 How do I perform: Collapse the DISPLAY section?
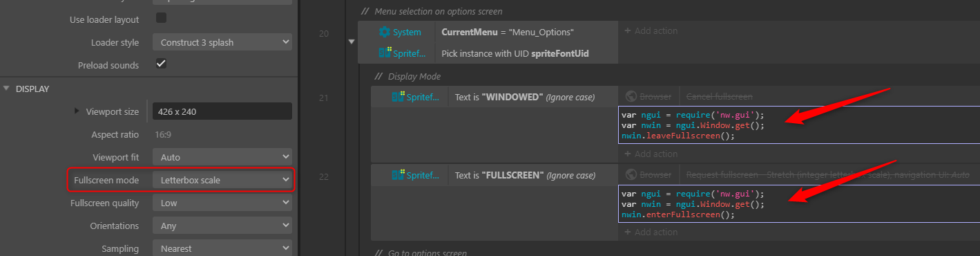click(7, 89)
